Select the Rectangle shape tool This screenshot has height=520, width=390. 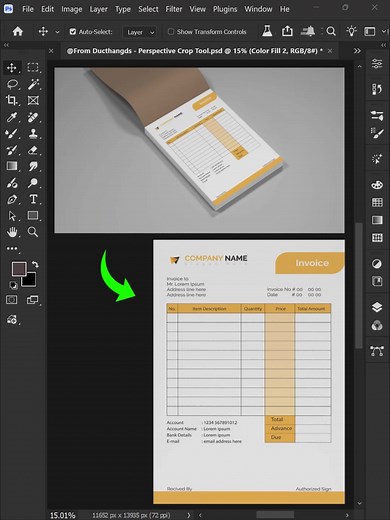coord(33,215)
